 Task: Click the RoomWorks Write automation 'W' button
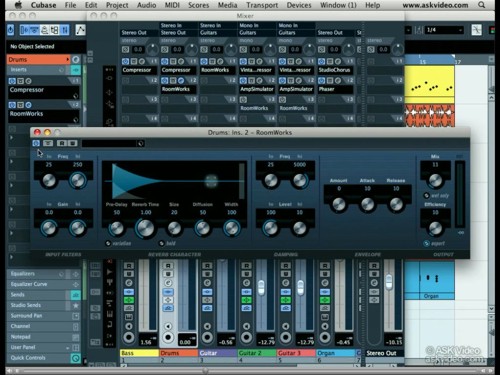point(73,143)
